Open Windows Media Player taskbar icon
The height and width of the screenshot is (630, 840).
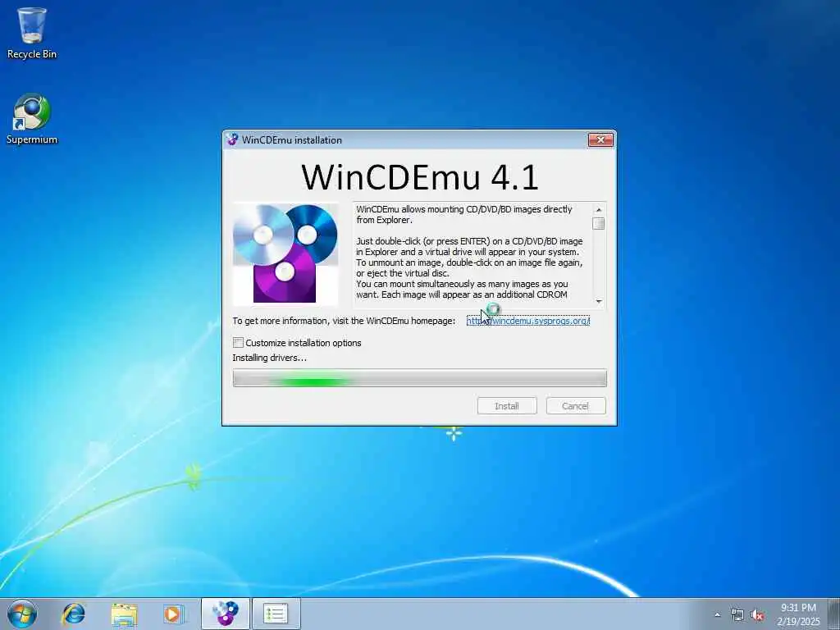tap(174, 614)
